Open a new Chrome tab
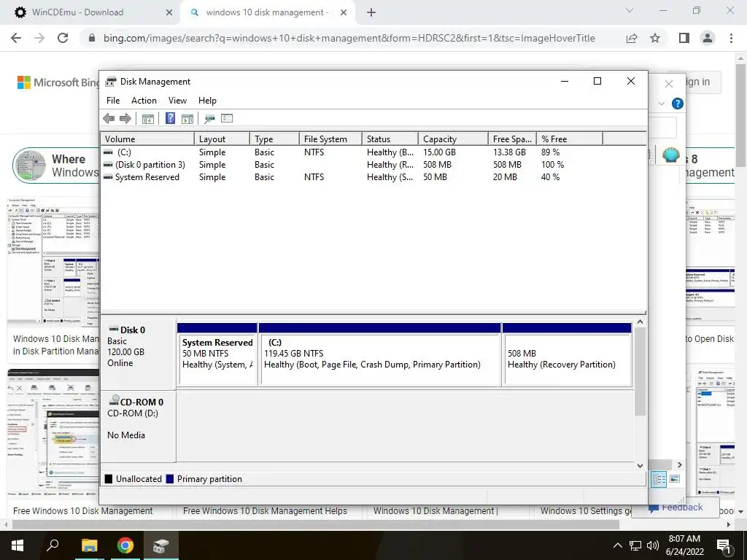Screen dimensions: 747x560 coord(371,12)
